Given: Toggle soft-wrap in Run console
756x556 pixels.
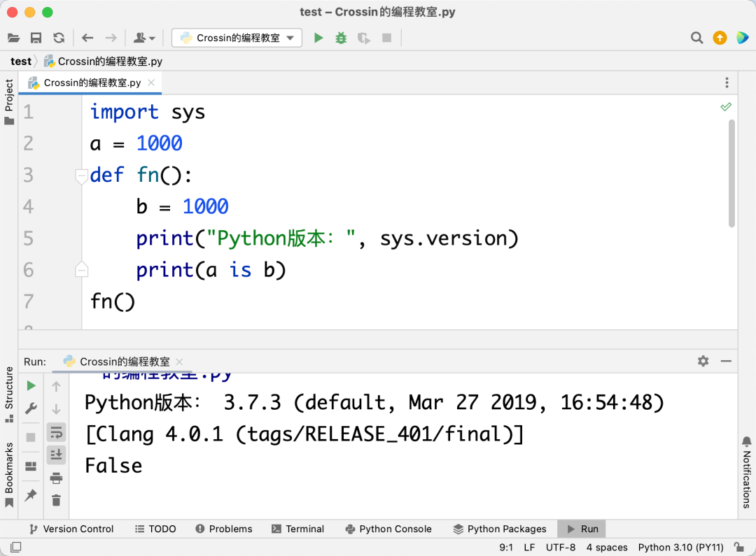Looking at the screenshot, I should click(x=57, y=432).
